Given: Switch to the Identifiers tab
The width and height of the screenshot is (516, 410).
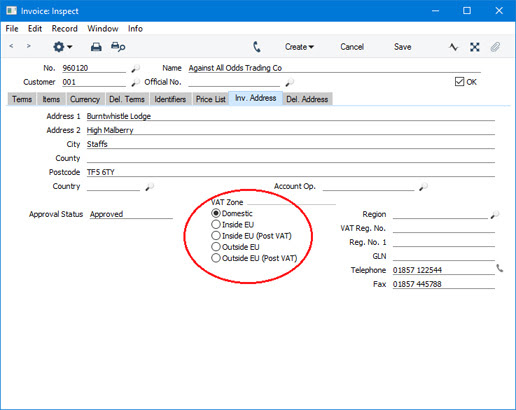Looking at the screenshot, I should tap(170, 99).
